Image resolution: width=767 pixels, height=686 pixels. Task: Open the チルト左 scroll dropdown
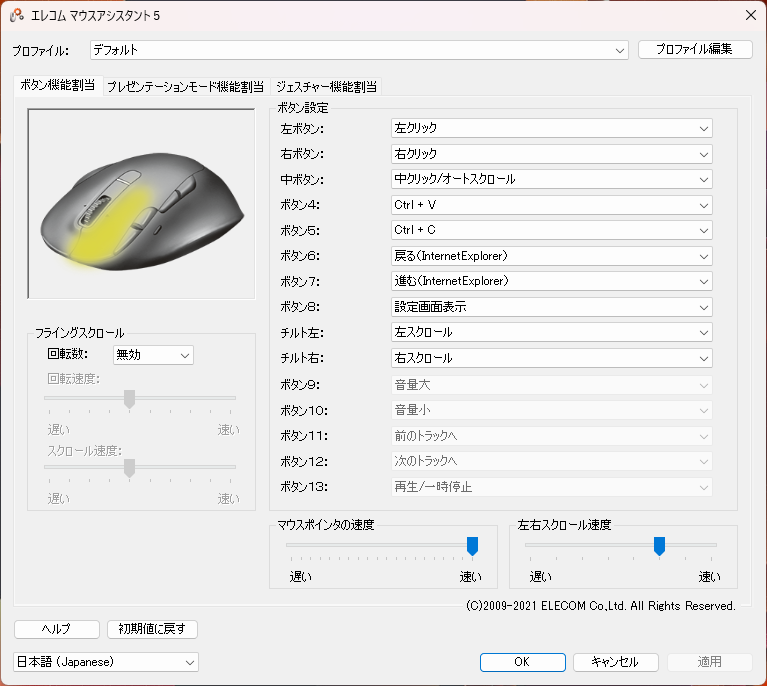(551, 332)
